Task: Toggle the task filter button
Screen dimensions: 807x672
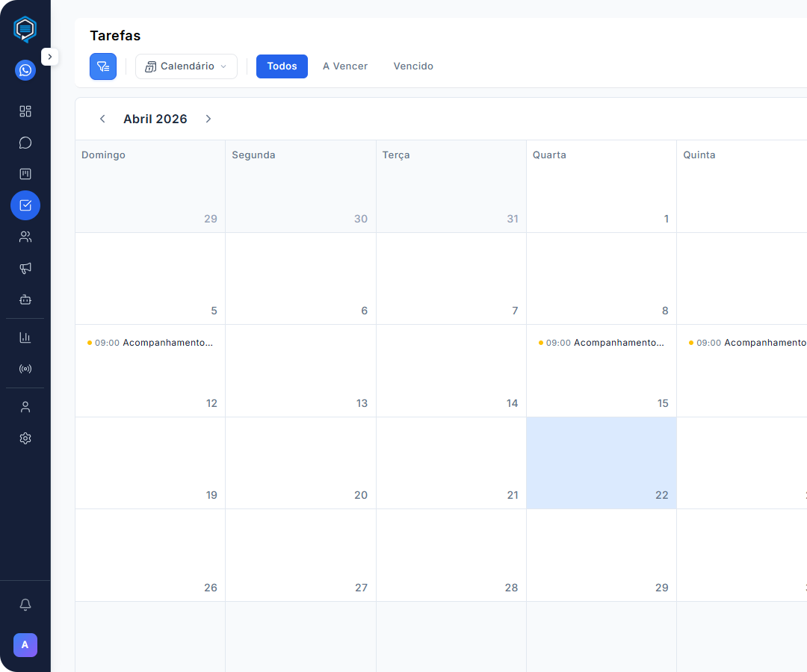Action: click(103, 66)
